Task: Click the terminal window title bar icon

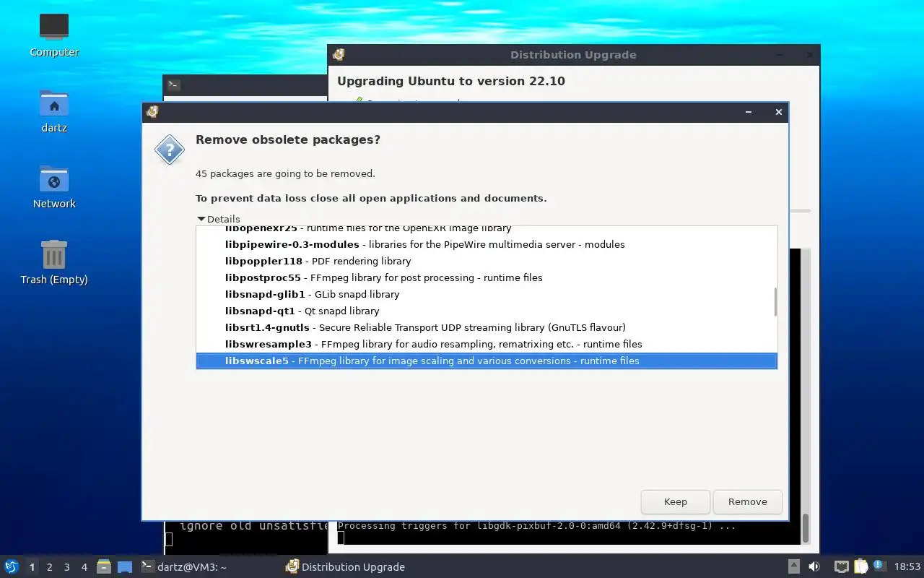Action: pyautogui.click(x=173, y=85)
